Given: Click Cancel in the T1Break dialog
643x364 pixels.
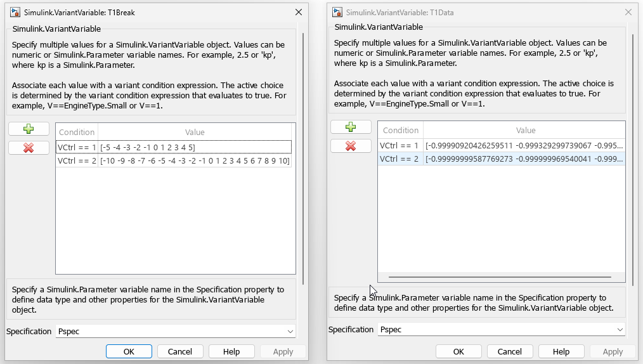Looking at the screenshot, I should click(x=179, y=351).
